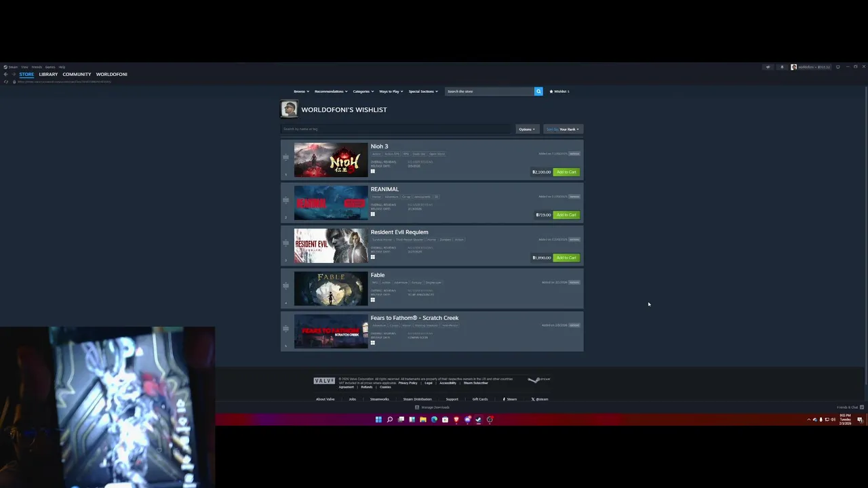Open the Browse dropdown menu
The width and height of the screenshot is (868, 488).
point(301,91)
